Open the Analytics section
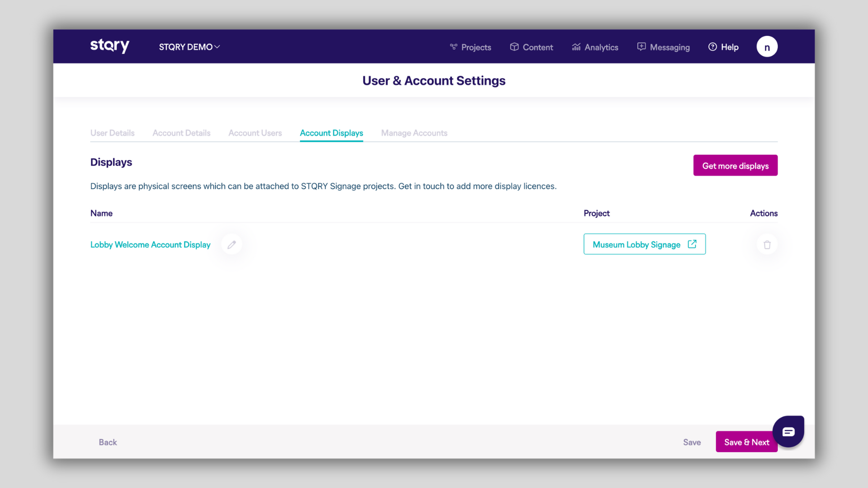 [594, 47]
